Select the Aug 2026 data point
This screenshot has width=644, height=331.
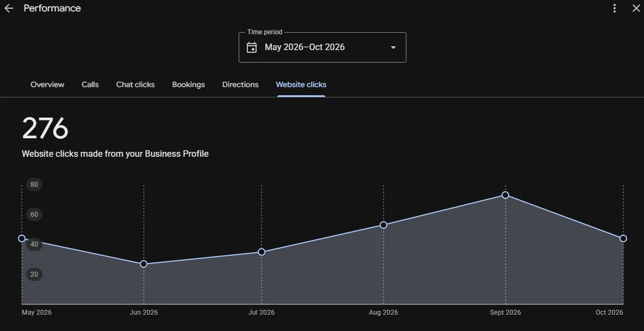(384, 225)
